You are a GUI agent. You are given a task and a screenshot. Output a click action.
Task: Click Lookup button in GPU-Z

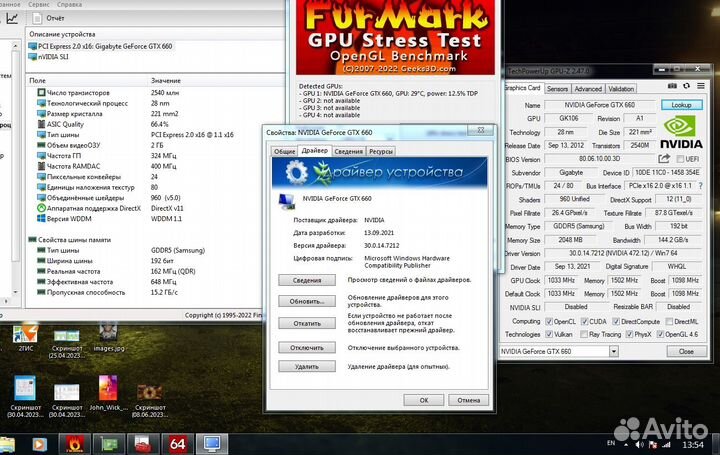tap(681, 105)
